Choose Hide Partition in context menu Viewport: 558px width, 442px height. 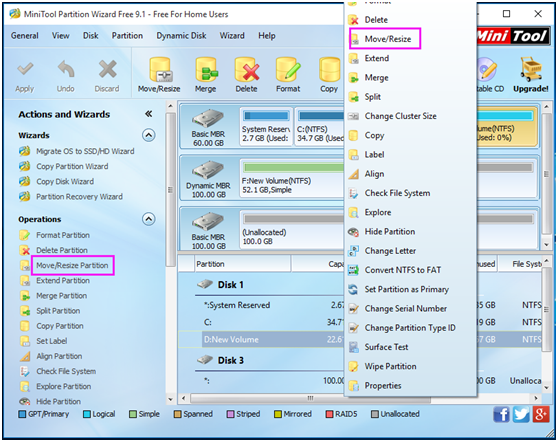coord(411,232)
